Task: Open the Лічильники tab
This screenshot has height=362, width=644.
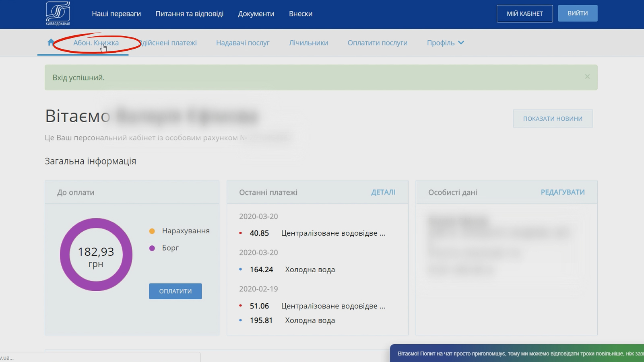Action: [308, 43]
